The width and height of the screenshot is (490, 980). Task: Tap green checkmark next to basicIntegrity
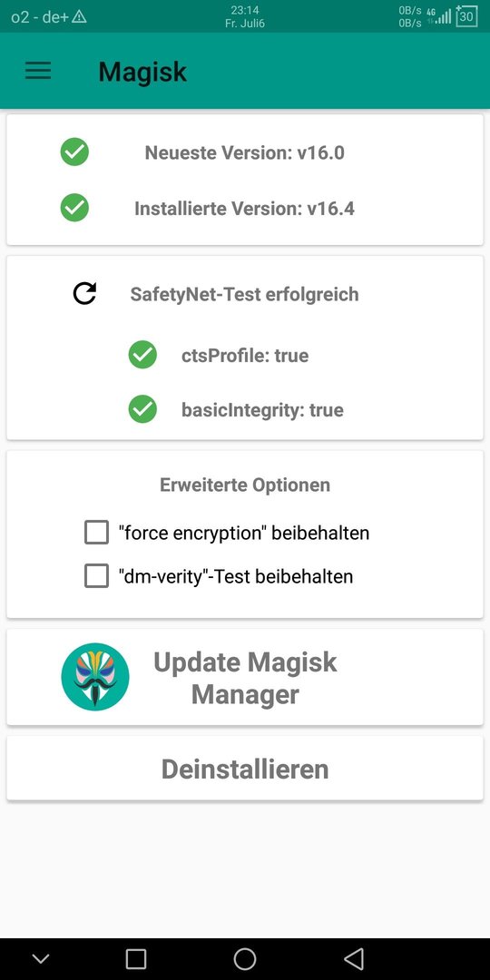tap(142, 409)
